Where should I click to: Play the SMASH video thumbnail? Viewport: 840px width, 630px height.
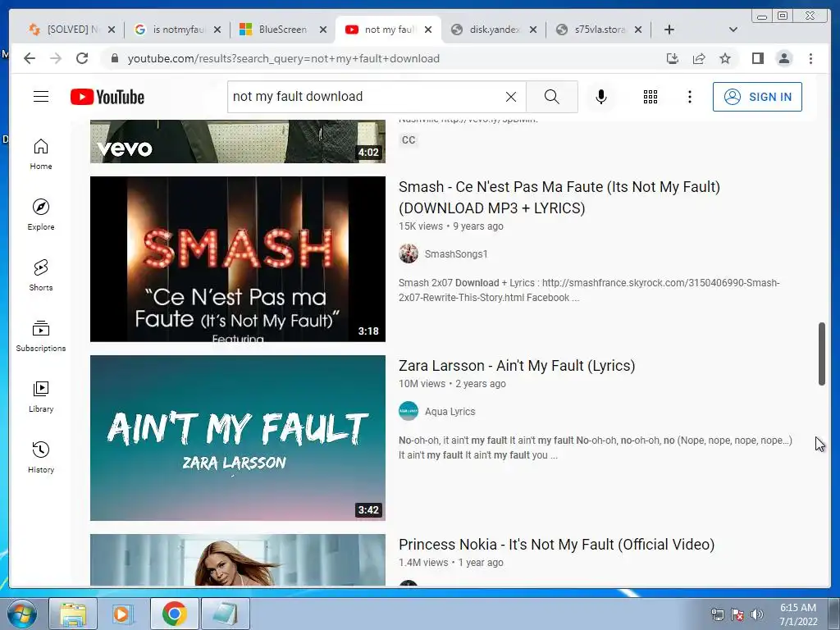(238, 258)
